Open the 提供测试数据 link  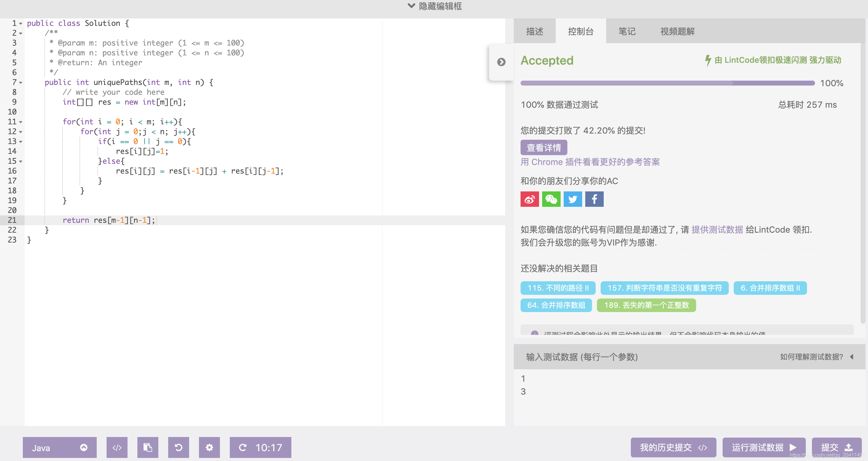[x=717, y=230]
